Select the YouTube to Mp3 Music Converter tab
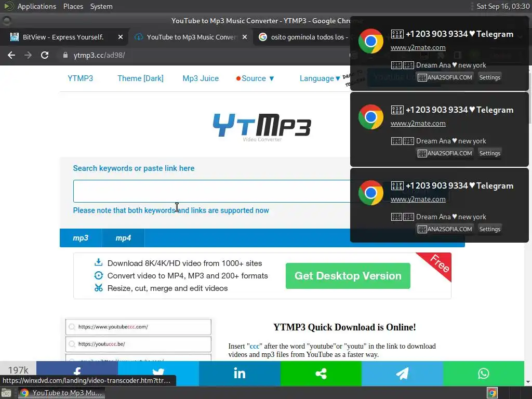This screenshot has height=399, width=532. coord(191,37)
